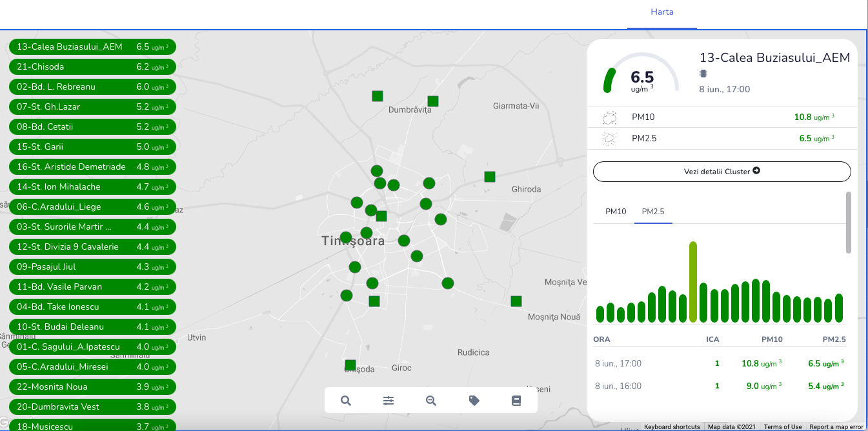Select 21-Chisoda in the station list
The height and width of the screenshot is (431, 868).
[92, 66]
